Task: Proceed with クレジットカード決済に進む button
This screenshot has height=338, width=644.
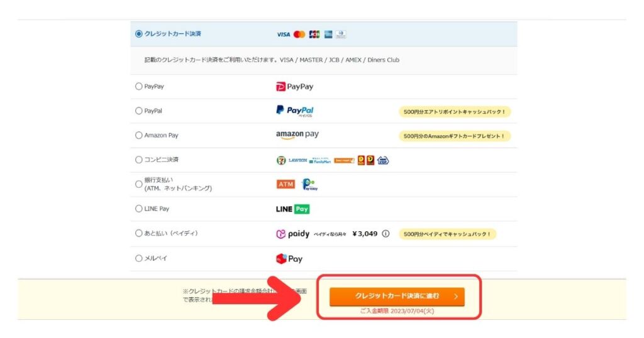Action: (x=397, y=297)
